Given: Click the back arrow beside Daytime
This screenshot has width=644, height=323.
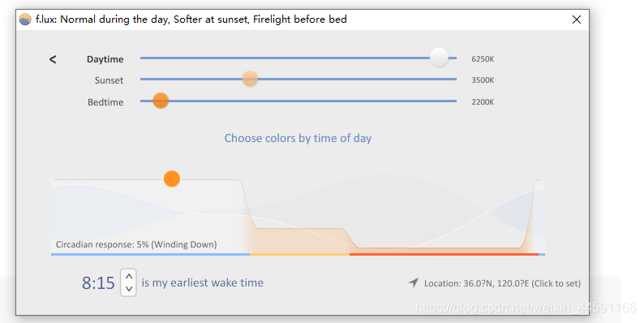Looking at the screenshot, I should pyautogui.click(x=53, y=59).
